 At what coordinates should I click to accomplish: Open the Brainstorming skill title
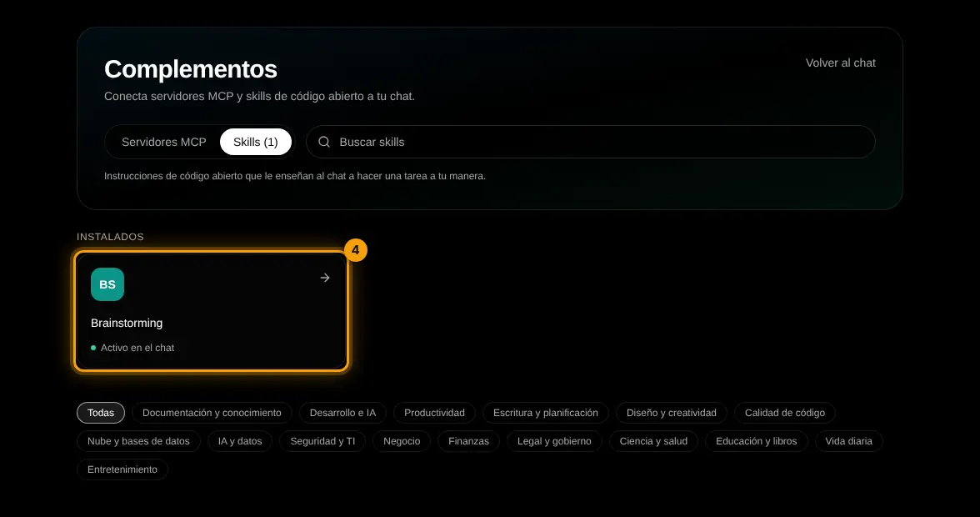tap(127, 324)
